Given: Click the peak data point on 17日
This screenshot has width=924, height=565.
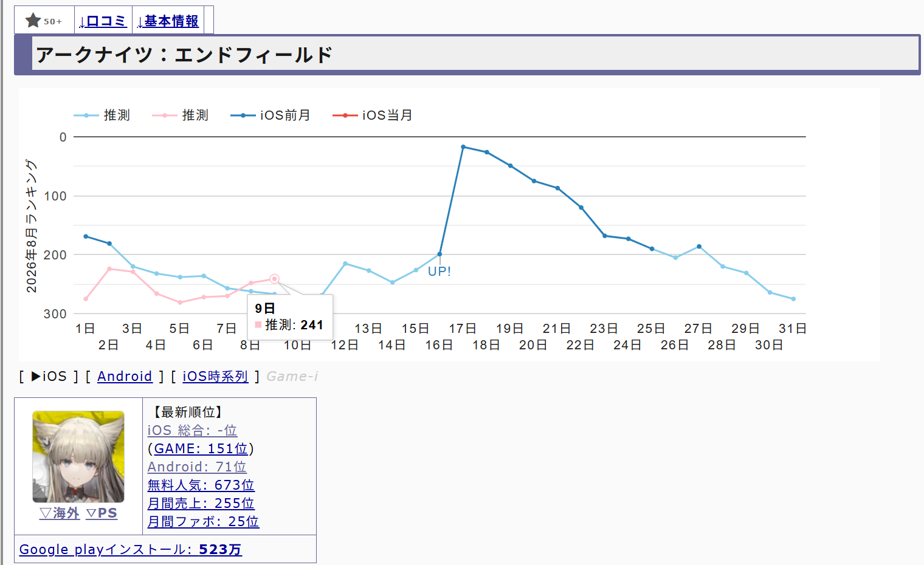Looking at the screenshot, I should click(x=463, y=146).
